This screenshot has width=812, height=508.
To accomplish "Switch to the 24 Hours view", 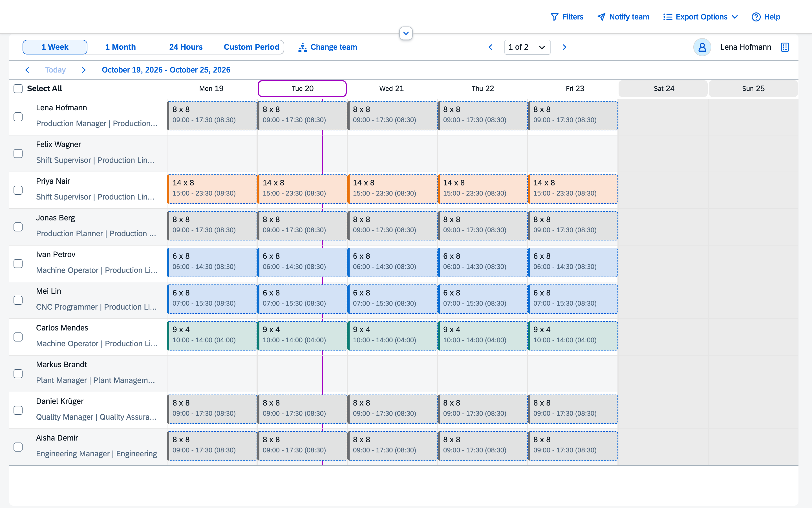I will coord(186,47).
